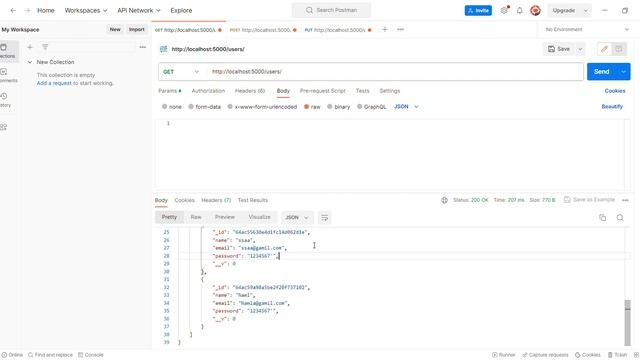640x360 pixels.
Task: Click the Invite button
Action: coord(478,11)
